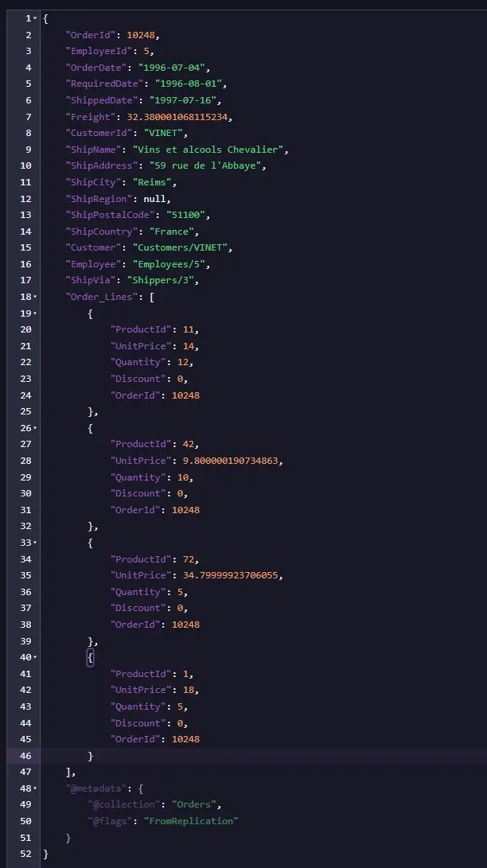
Task: Click the highlighted opening brace on line 40
Action: click(90, 658)
